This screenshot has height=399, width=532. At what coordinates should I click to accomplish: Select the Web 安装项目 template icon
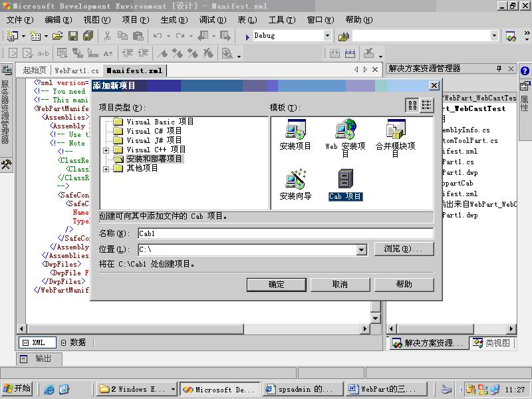point(345,138)
